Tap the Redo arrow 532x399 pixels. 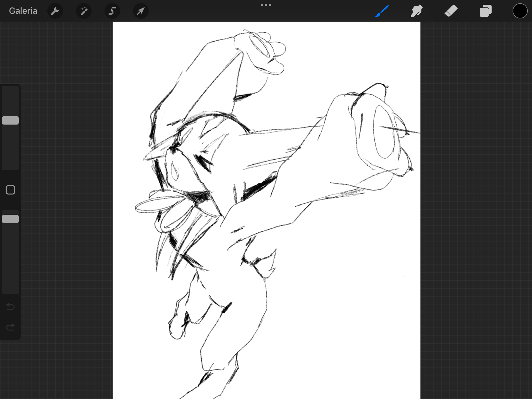coord(10,327)
